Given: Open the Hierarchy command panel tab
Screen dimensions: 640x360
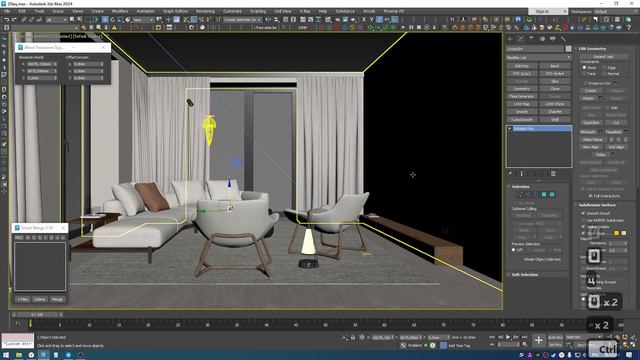Looking at the screenshot, I should (531, 39).
